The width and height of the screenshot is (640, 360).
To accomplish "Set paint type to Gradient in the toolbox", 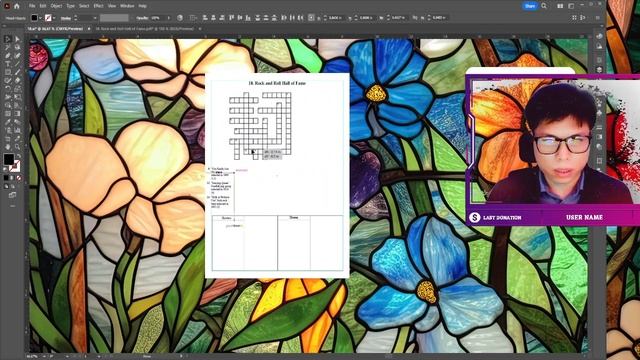I will [12, 178].
